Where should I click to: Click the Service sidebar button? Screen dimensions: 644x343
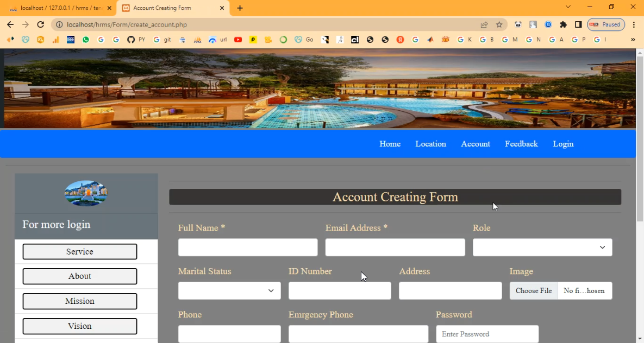coord(80,252)
